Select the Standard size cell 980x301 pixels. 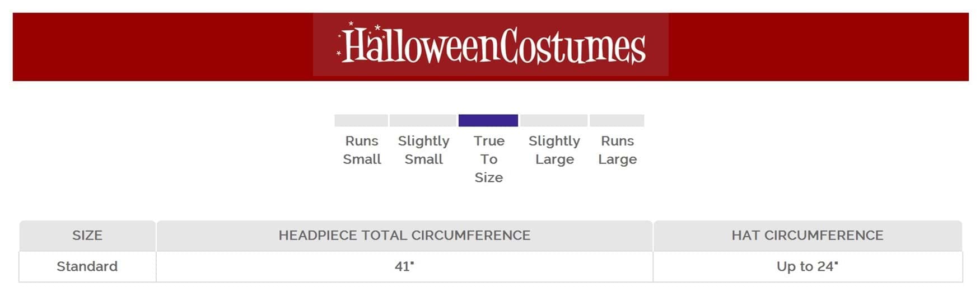87,266
